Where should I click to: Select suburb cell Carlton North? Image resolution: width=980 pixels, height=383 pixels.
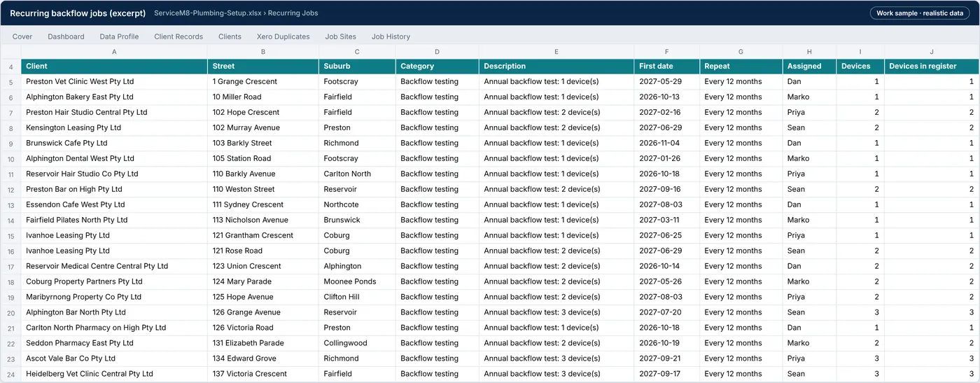[357, 174]
